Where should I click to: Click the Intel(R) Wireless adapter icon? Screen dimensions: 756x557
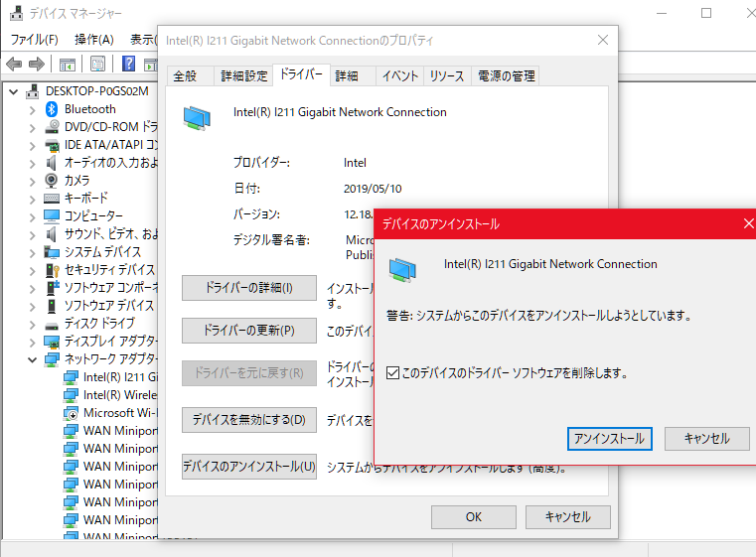tap(71, 395)
